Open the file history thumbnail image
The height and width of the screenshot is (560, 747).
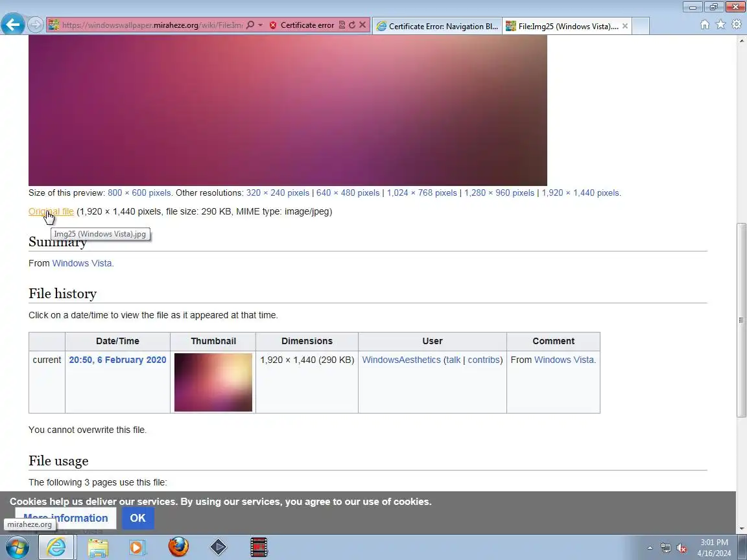click(x=213, y=382)
